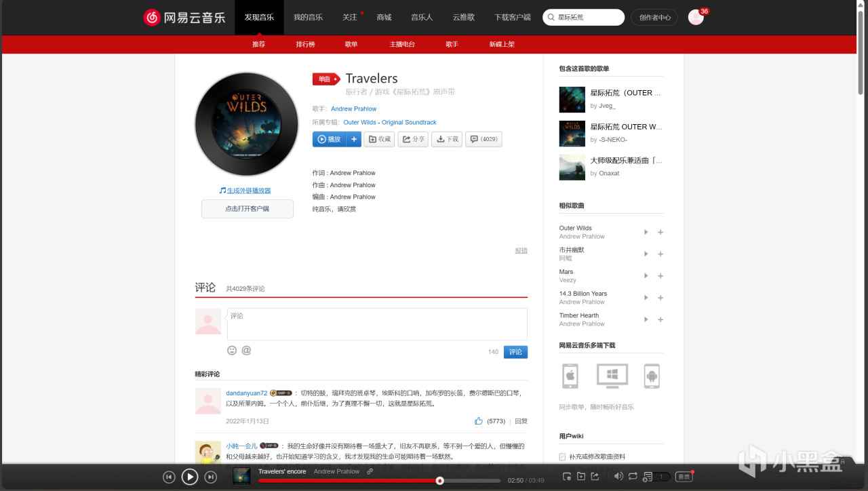Skip to previous track in player bar
868x491 pixels.
169,477
